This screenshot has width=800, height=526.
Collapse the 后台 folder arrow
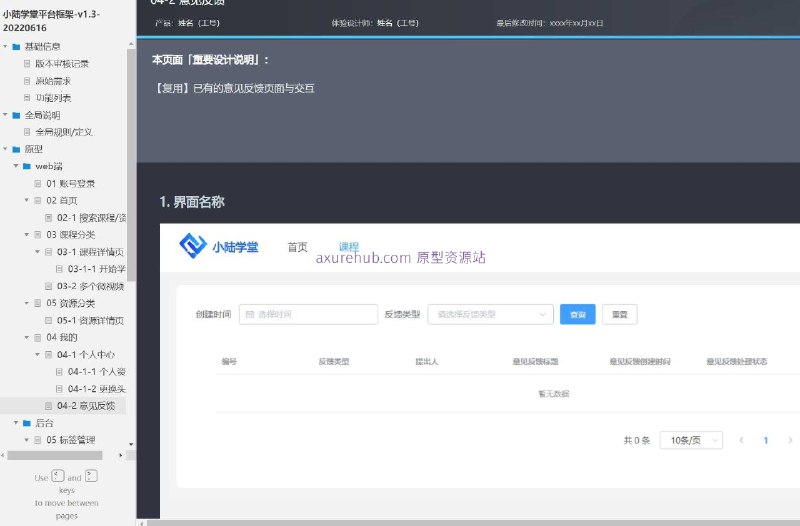[16, 422]
